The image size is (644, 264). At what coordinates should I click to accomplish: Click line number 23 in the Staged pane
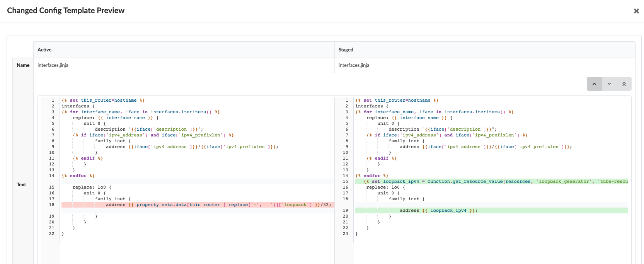(345, 234)
